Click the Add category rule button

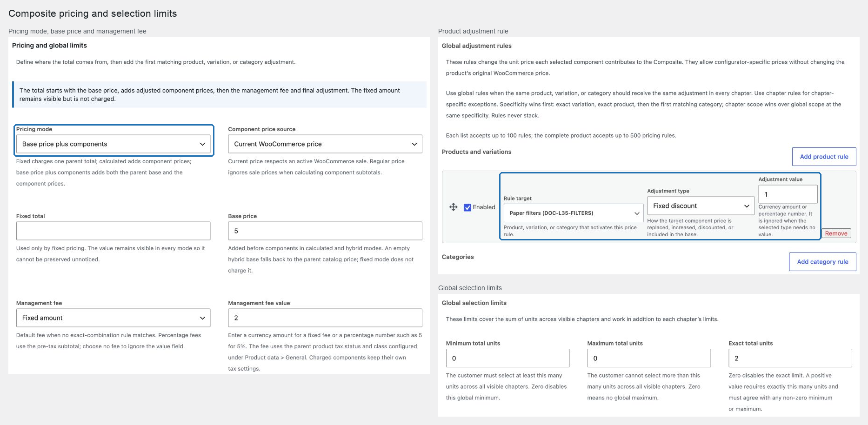coord(822,262)
